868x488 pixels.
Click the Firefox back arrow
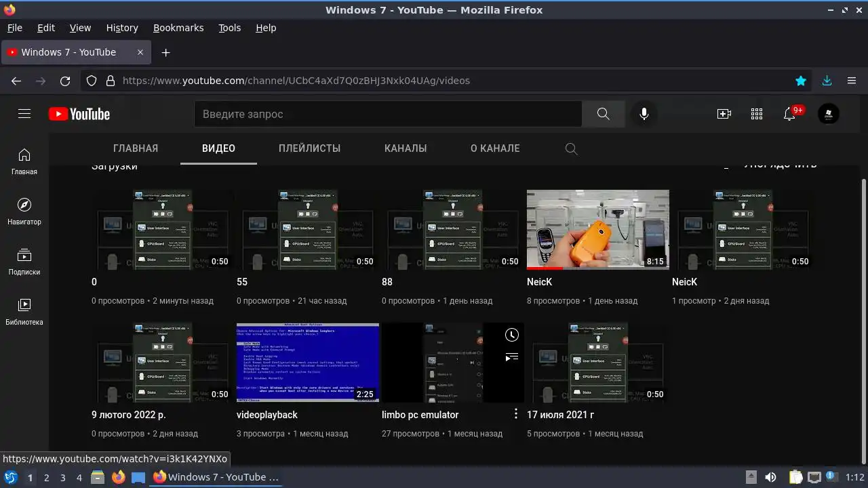point(16,81)
